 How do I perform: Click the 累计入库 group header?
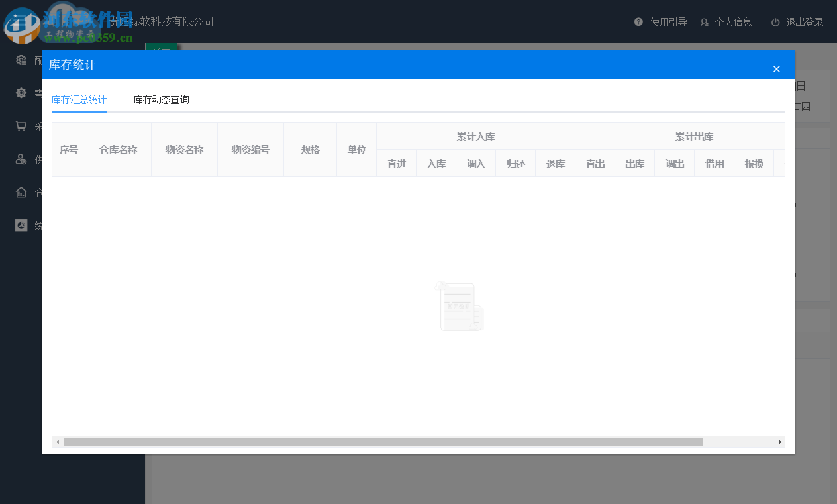476,136
